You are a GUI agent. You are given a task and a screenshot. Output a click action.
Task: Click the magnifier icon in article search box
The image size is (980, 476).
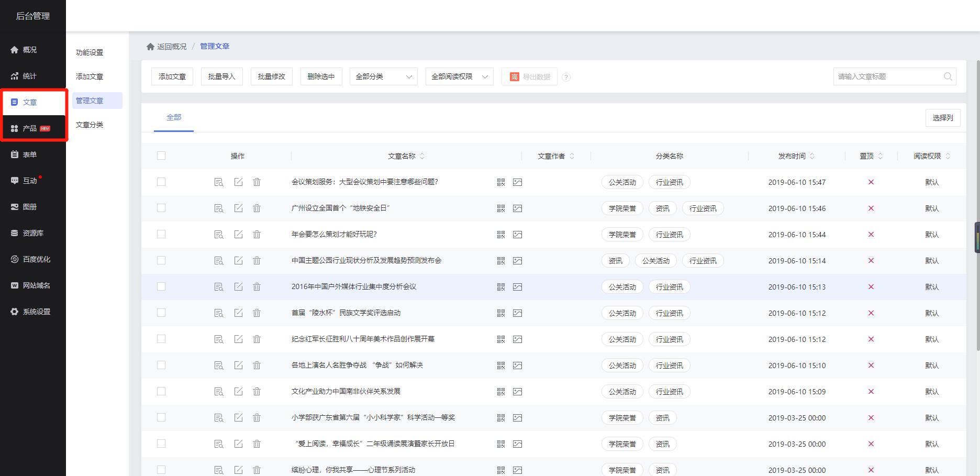(x=948, y=76)
